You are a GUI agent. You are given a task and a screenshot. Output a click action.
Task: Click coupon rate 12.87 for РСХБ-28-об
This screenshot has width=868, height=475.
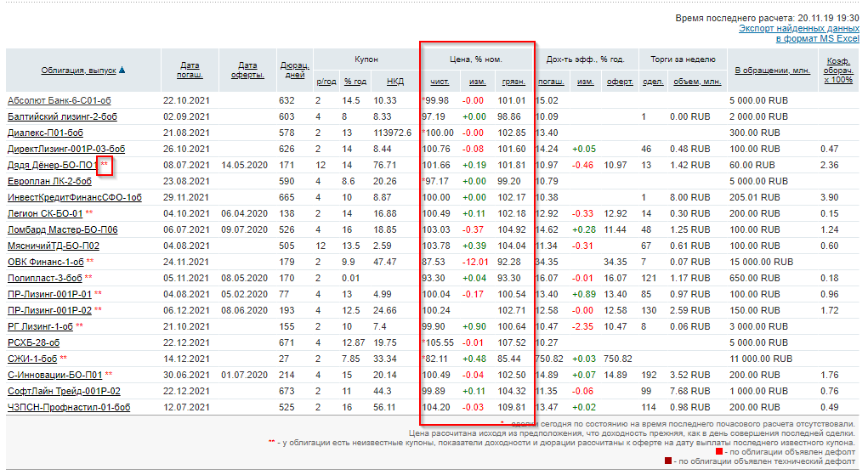[354, 342]
